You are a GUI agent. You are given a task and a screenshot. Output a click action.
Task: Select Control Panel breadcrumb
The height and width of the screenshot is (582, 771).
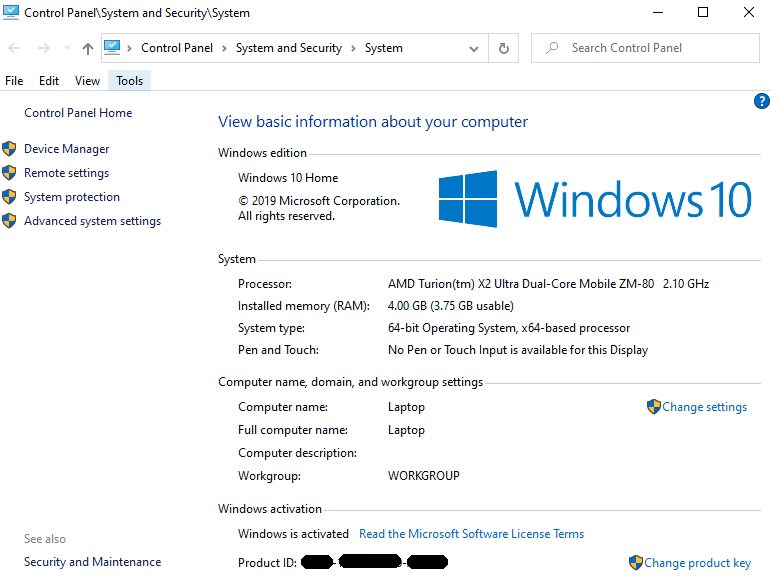coord(177,48)
